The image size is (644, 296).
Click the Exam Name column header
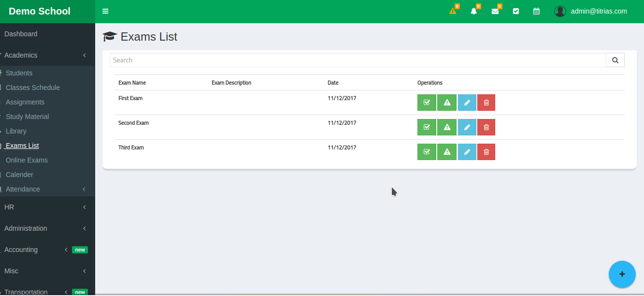[132, 83]
